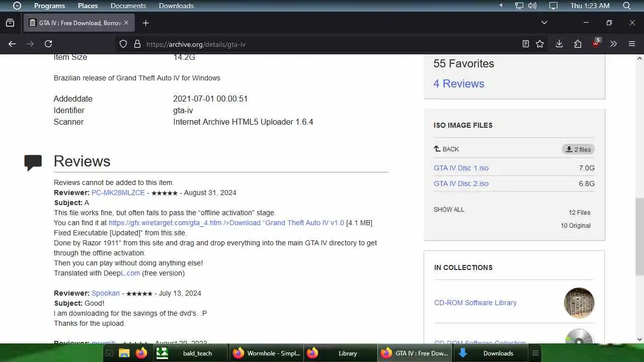Open the Extensions puzzle icon
The width and height of the screenshot is (644, 362).
[x=578, y=44]
